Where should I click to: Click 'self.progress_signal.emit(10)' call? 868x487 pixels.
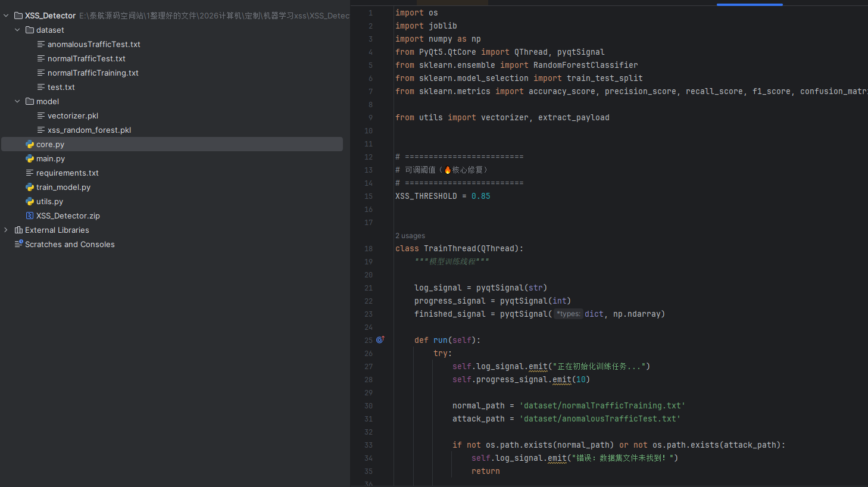522,379
